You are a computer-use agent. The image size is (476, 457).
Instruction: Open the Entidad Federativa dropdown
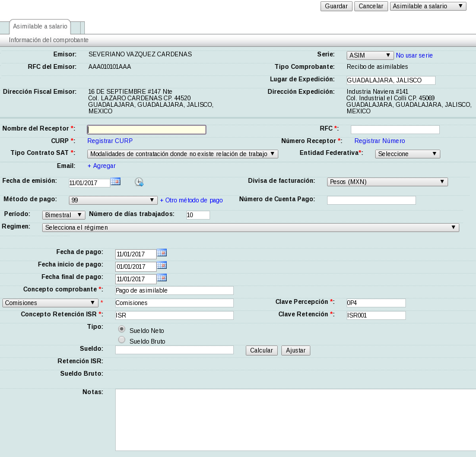(x=407, y=154)
